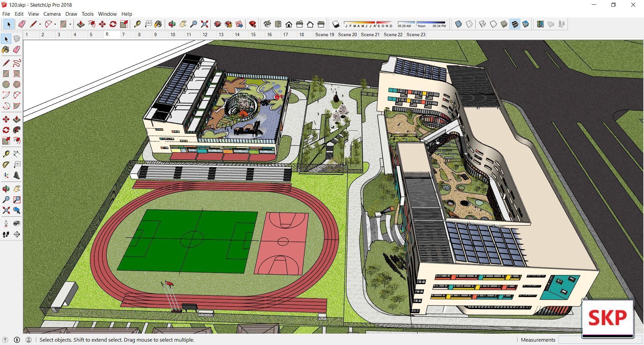Screen dimensions: 644x345
Task: Toggle Show/Hide Shadows button
Action: point(336,24)
